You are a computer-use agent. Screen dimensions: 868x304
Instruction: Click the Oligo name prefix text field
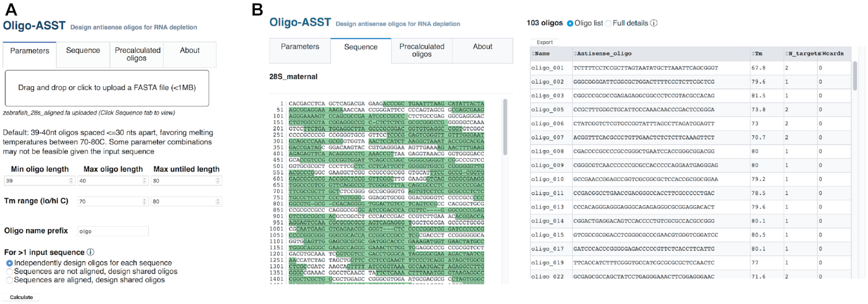tap(113, 231)
